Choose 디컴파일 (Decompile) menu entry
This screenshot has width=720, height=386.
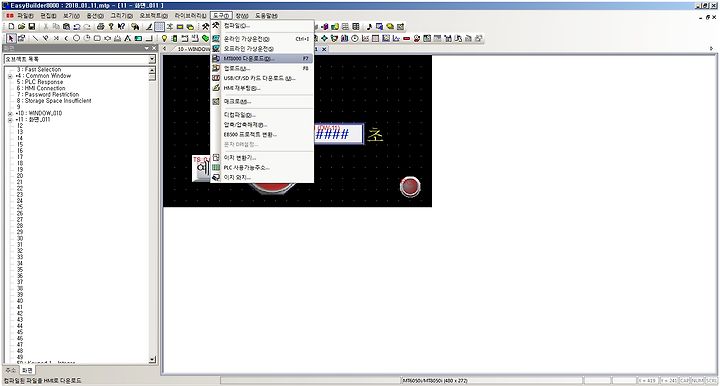click(x=262, y=115)
